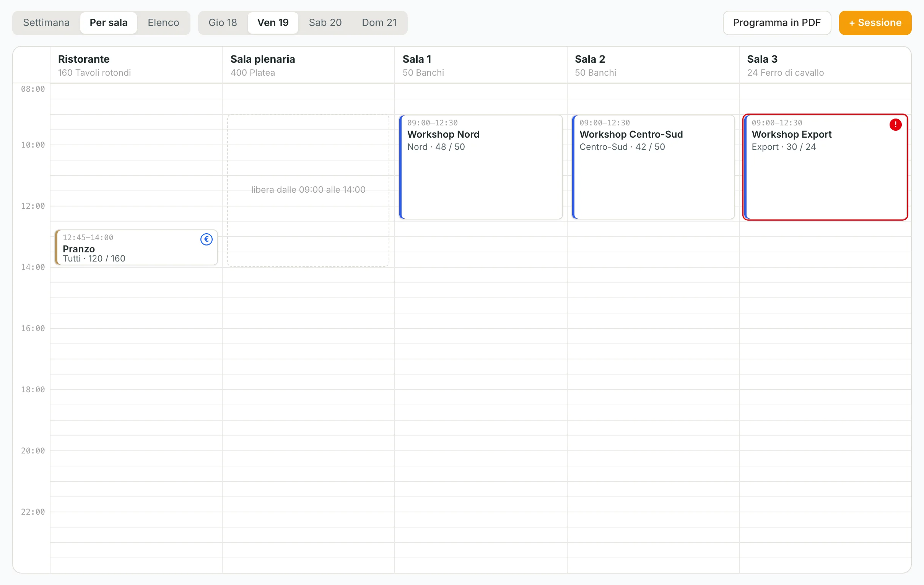Screen dimensions: 924x585
Task: Open the Pranzo session in Ristorante
Action: click(x=136, y=247)
